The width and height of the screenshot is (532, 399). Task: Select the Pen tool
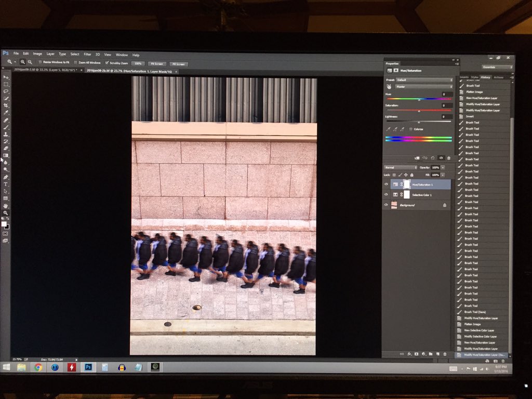pyautogui.click(x=6, y=177)
